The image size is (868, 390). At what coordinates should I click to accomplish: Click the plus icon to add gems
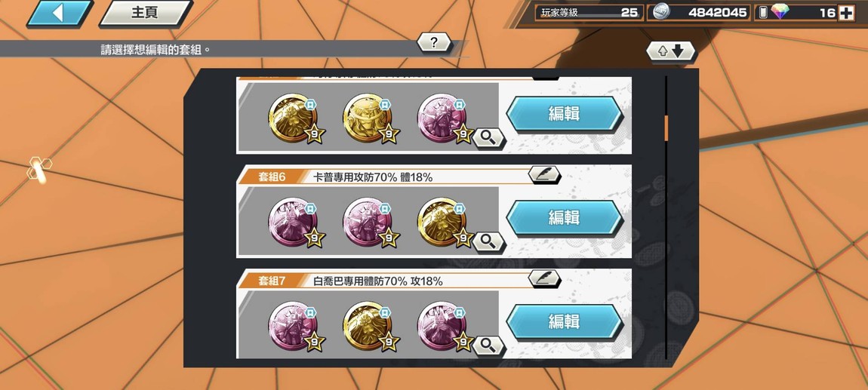click(846, 13)
